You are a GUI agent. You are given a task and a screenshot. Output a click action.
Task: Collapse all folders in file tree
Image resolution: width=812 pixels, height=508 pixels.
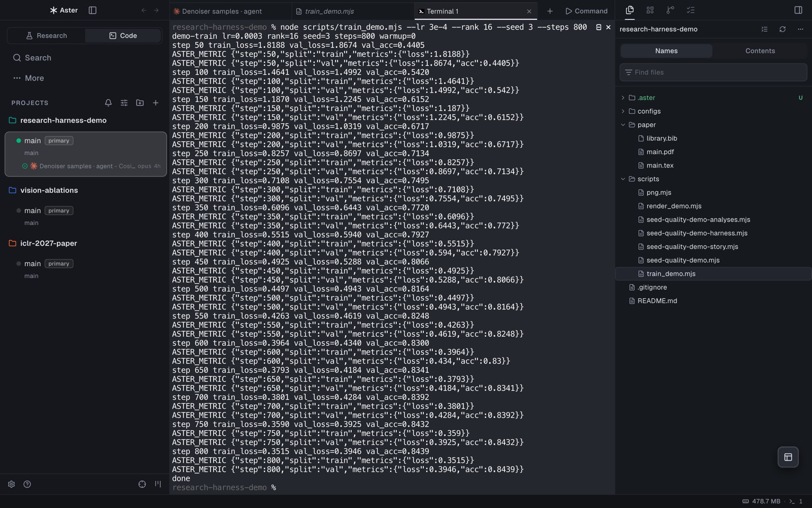coord(764,29)
